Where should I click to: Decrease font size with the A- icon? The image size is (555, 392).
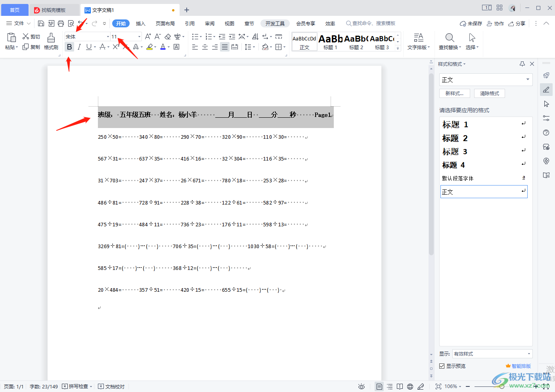pyautogui.click(x=157, y=36)
